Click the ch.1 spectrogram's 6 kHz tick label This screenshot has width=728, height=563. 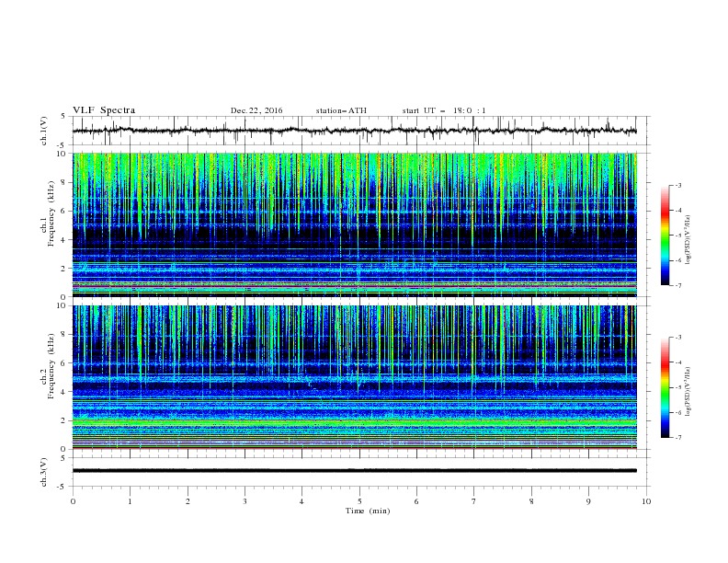(64, 212)
